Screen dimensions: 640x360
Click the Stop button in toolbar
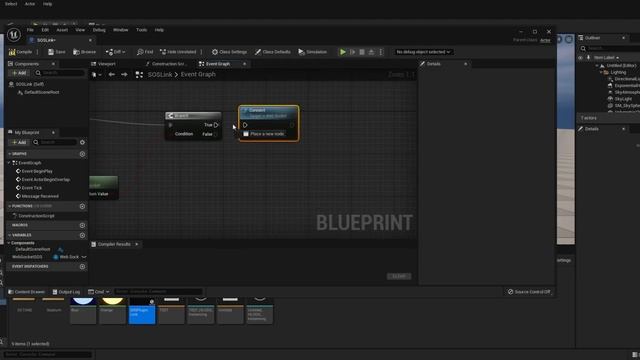point(362,52)
